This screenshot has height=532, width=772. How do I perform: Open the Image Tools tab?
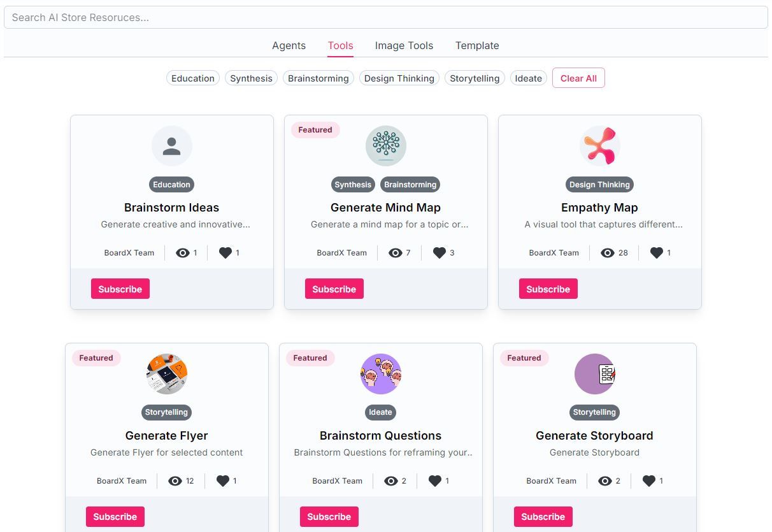404,46
